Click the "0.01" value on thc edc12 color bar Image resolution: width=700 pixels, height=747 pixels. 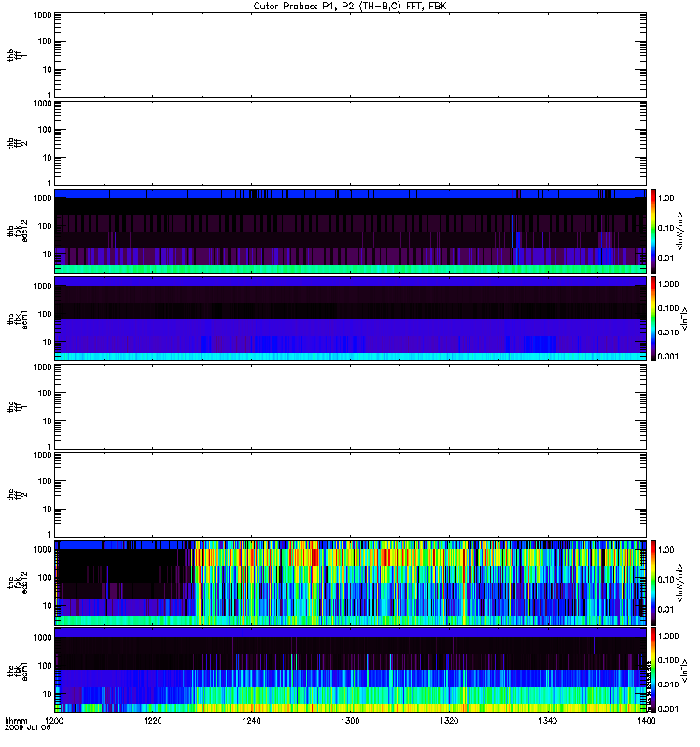(x=665, y=610)
